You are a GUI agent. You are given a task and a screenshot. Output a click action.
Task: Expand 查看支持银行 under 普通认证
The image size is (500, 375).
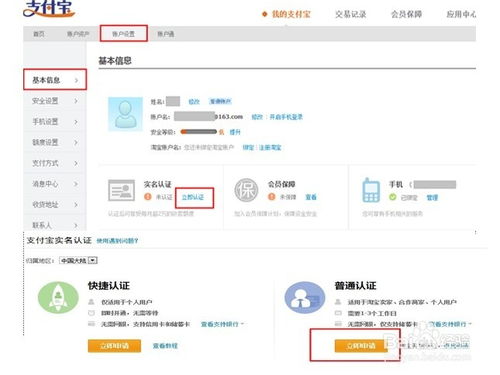pyautogui.click(x=450, y=324)
